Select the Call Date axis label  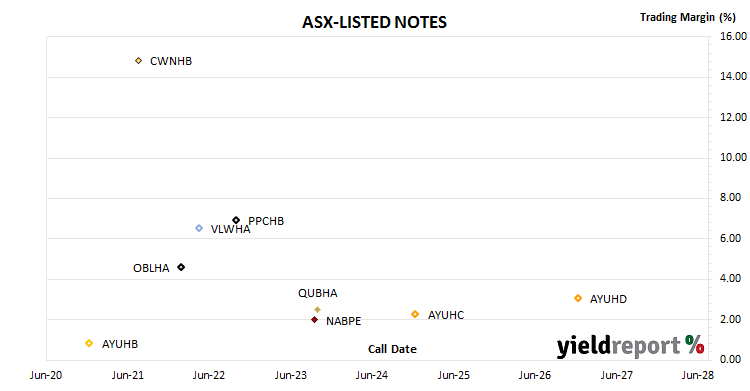click(x=392, y=349)
